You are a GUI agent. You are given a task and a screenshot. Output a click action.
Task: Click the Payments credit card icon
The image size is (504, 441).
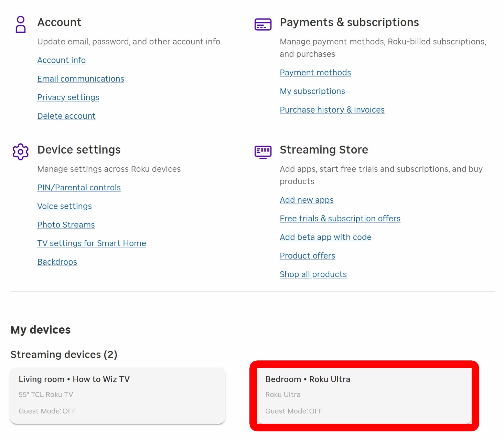pyautogui.click(x=263, y=24)
